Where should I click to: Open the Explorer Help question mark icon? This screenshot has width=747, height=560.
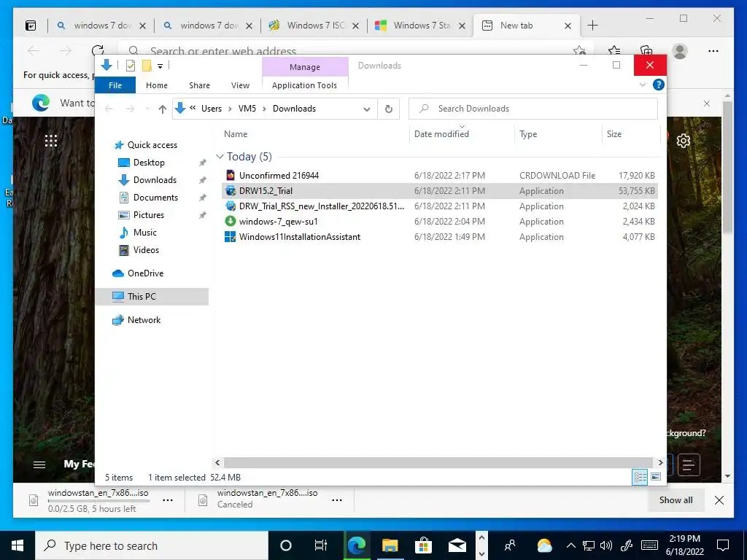pos(659,85)
